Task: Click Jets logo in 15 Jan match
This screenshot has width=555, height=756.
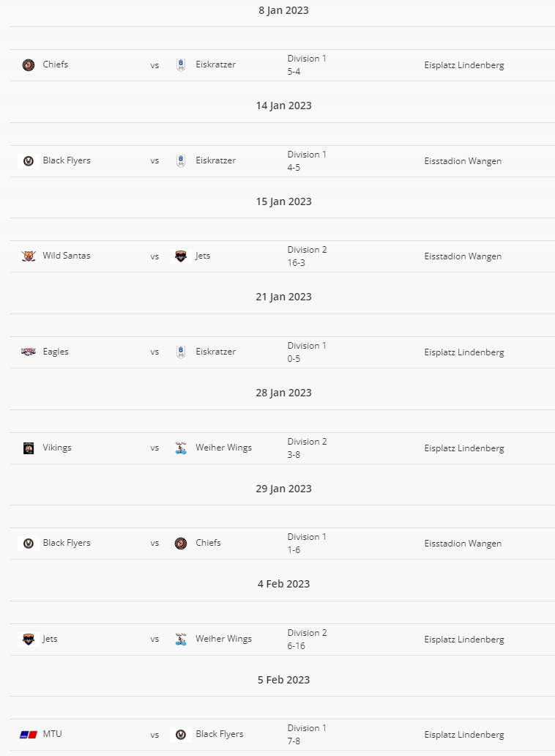Action: tap(181, 256)
